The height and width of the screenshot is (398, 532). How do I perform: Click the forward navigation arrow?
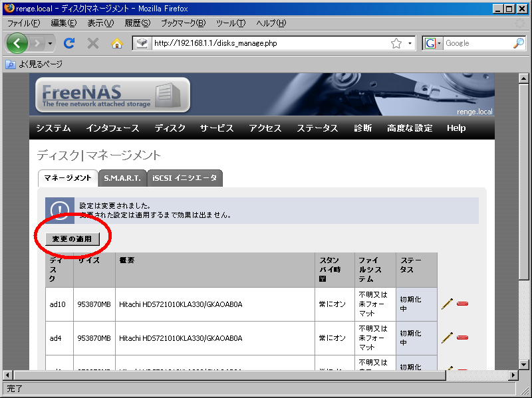click(x=37, y=43)
